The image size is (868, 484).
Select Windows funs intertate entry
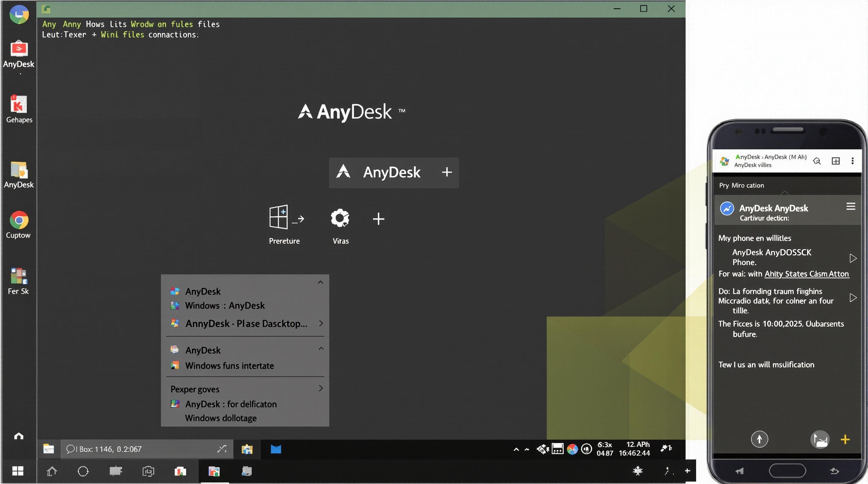[229, 366]
